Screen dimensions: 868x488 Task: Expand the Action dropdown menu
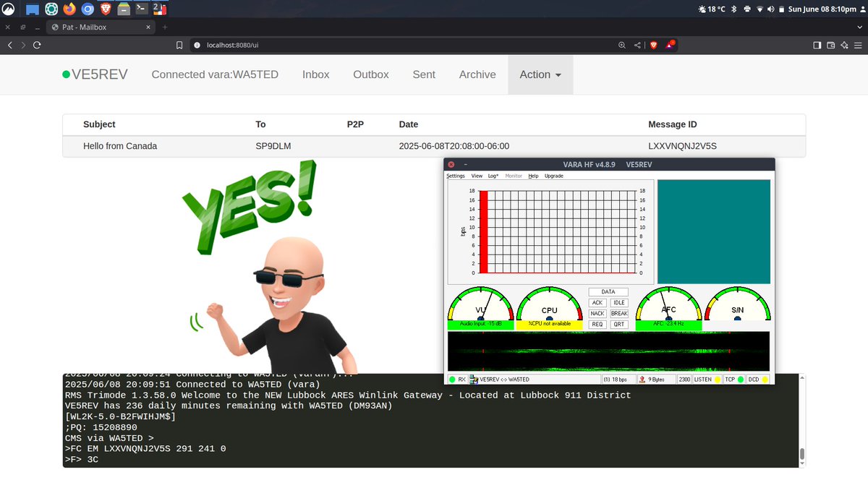pyautogui.click(x=540, y=74)
